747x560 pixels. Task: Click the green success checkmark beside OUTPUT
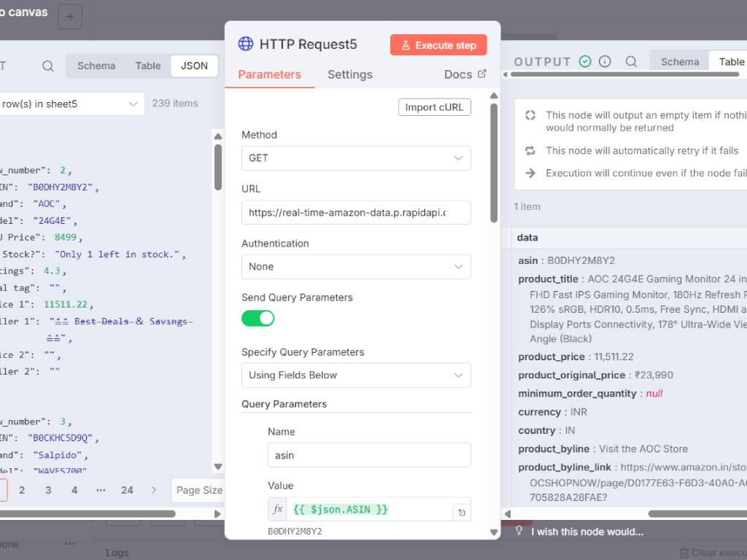click(585, 62)
